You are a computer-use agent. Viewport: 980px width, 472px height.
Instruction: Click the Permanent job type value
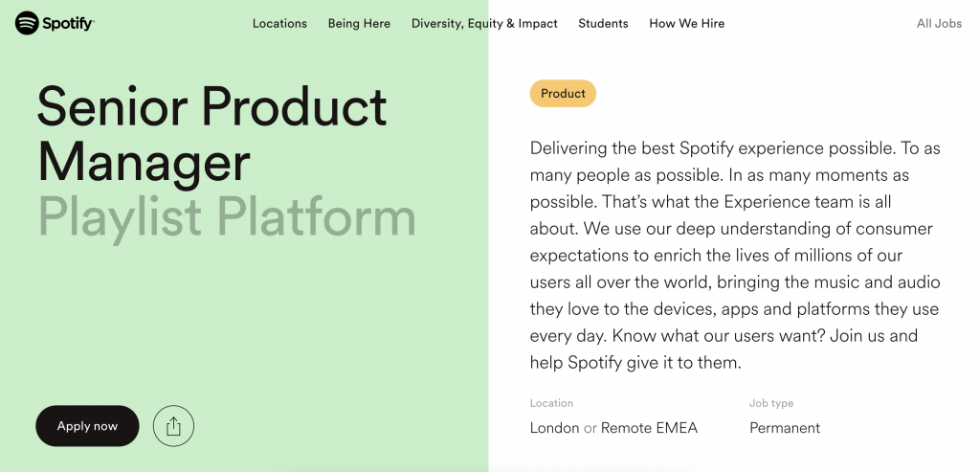point(785,428)
